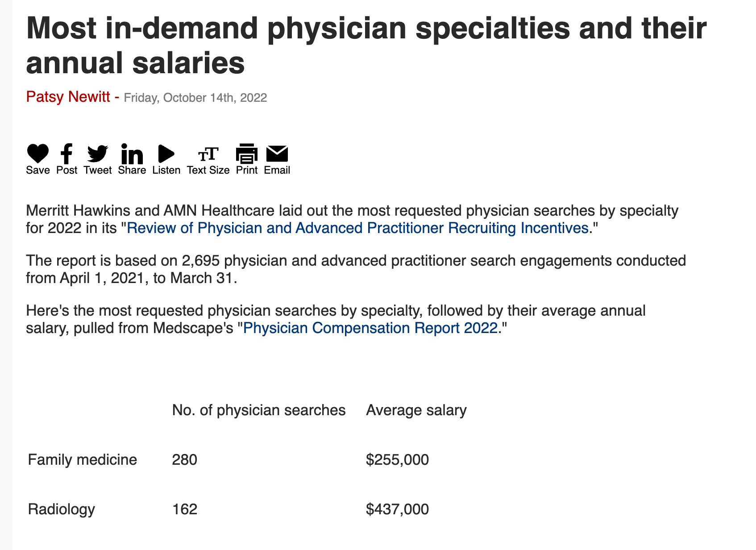Click No. of physician searches header
The height and width of the screenshot is (550, 756).
(x=259, y=410)
